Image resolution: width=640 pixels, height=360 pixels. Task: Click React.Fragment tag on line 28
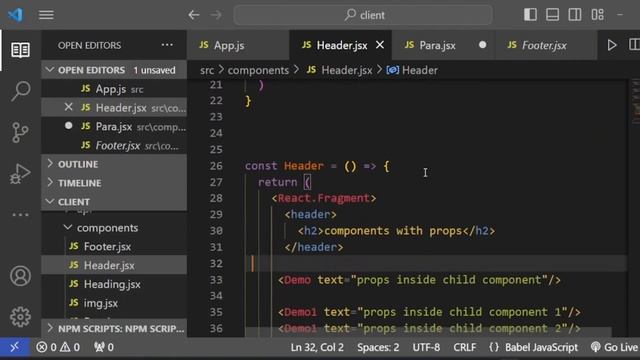pyautogui.click(x=323, y=198)
